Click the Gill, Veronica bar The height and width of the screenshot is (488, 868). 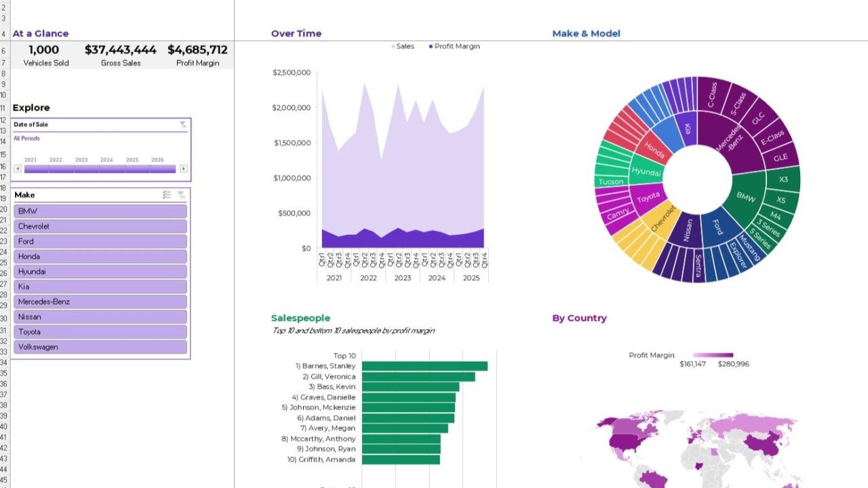[418, 377]
